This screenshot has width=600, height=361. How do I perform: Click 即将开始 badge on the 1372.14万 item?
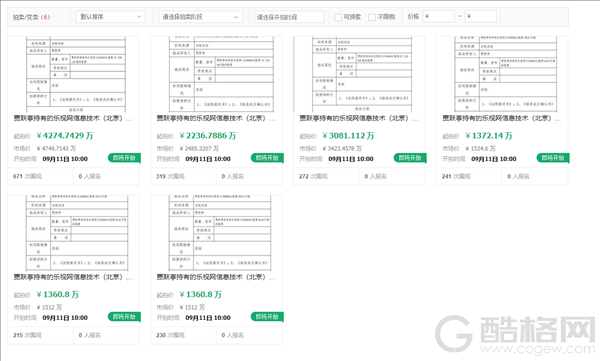[553, 158]
